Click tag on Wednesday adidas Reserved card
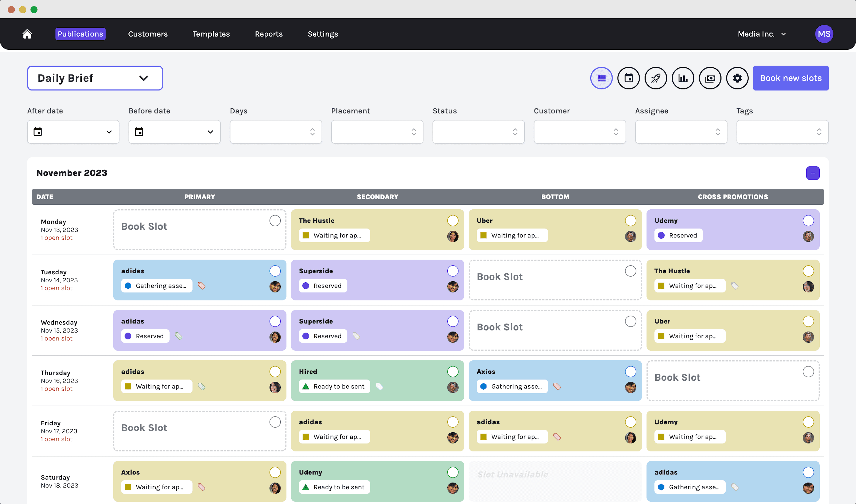This screenshot has height=504, width=856. [x=179, y=336]
